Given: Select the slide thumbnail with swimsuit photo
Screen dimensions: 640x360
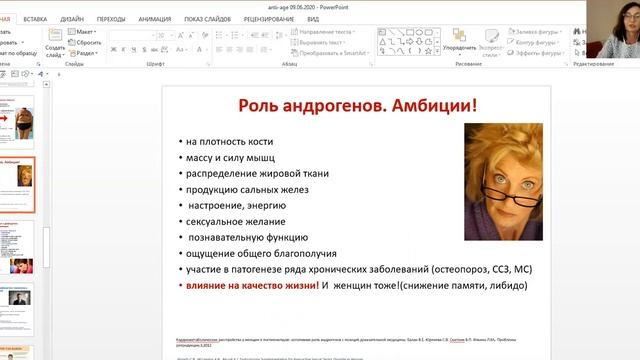Looking at the screenshot, I should click(17, 122).
